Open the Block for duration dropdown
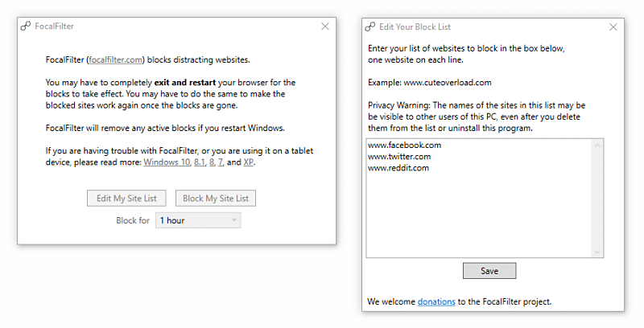Viewport: 644px width, 328px height. click(198, 220)
